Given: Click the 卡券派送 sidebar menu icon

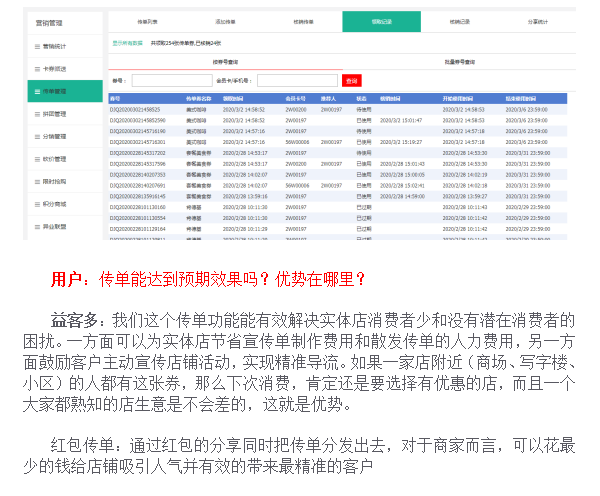Looking at the screenshot, I should [35, 69].
